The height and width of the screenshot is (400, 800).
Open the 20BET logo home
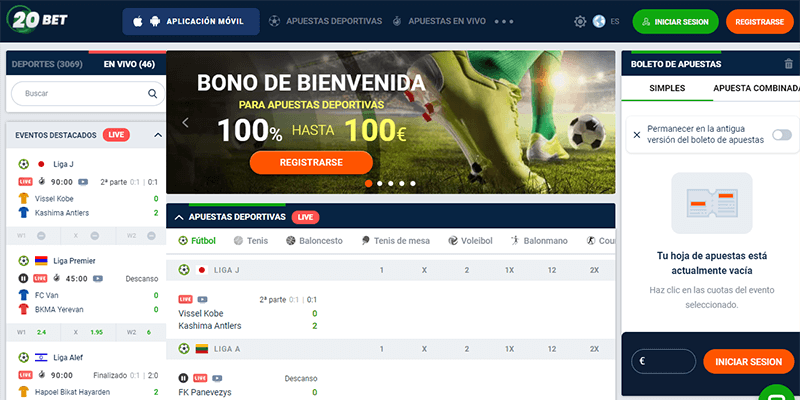[37, 20]
